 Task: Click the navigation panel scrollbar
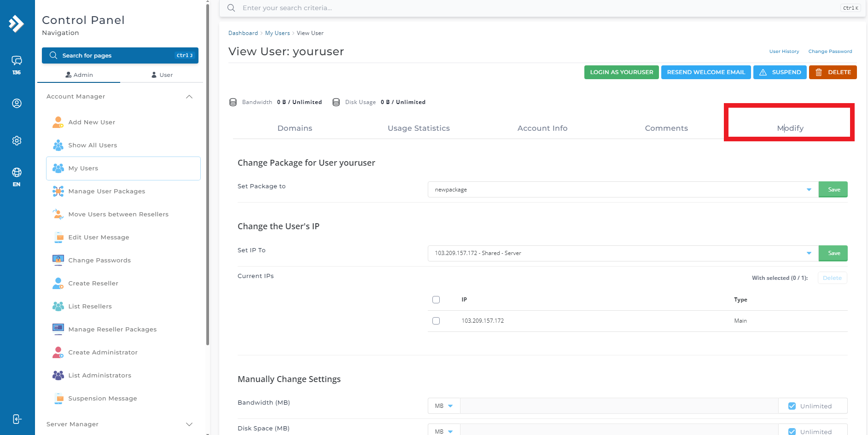coord(208,174)
